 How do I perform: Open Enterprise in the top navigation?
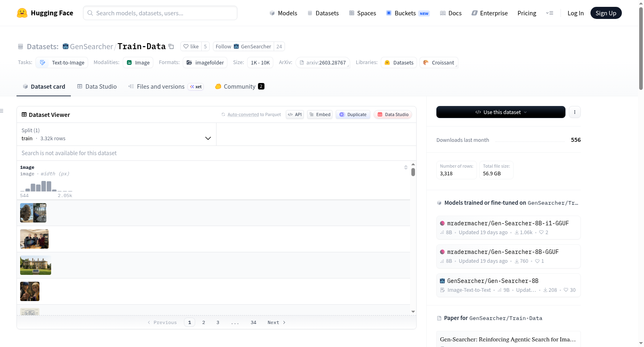click(x=489, y=13)
